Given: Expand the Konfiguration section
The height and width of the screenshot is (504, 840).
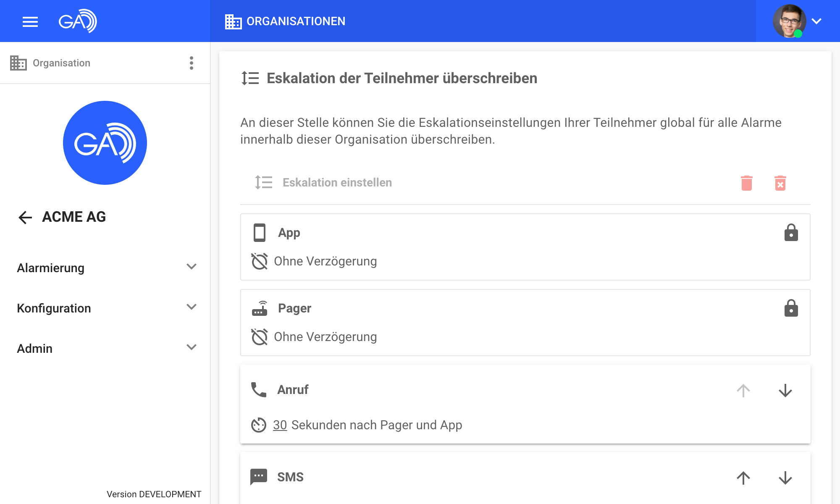Looking at the screenshot, I should point(191,307).
